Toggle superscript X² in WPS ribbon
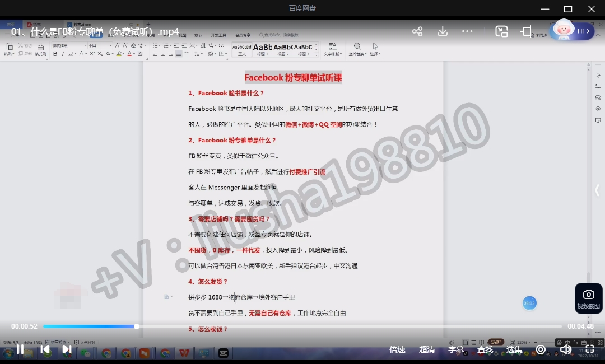 [x=92, y=54]
